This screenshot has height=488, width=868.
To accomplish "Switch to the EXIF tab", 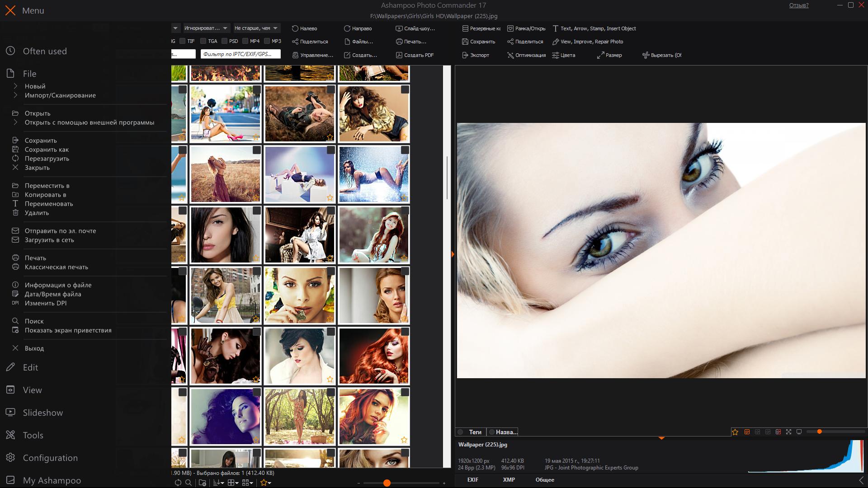I will [473, 480].
